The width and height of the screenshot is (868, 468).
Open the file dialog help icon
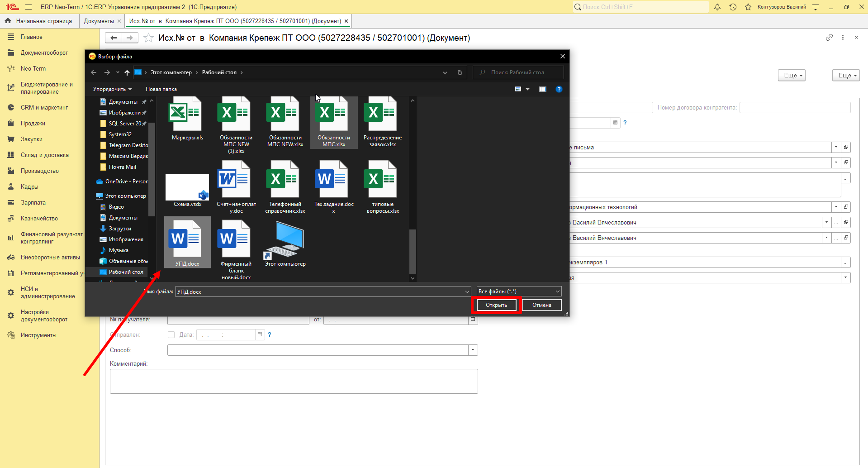pos(559,89)
